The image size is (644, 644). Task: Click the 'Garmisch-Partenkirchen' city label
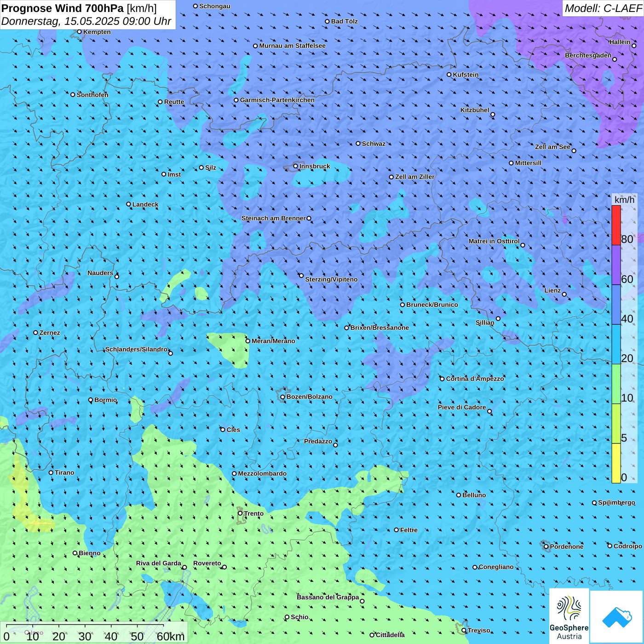coord(277,100)
